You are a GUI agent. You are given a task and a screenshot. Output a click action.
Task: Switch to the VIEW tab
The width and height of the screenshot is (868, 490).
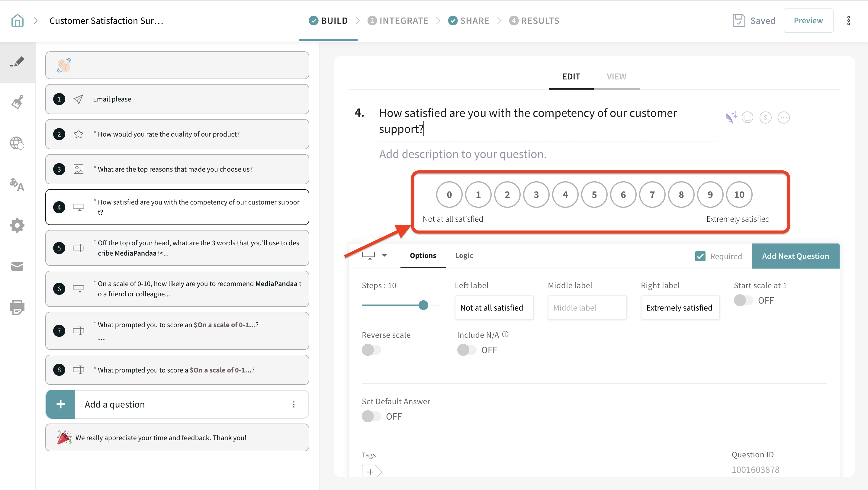616,76
